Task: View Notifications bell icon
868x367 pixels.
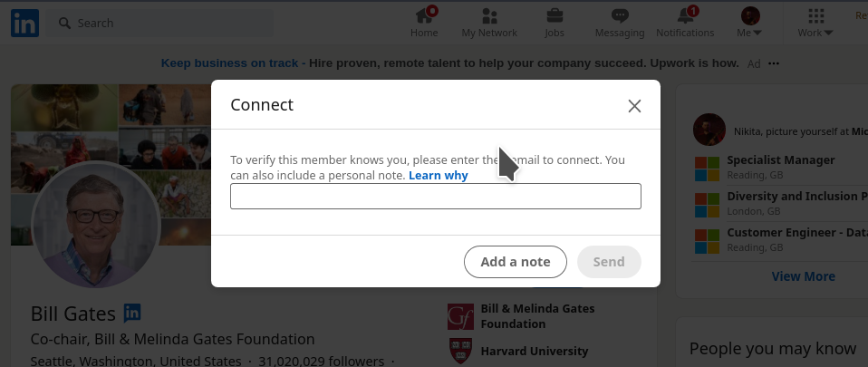Action: [685, 15]
